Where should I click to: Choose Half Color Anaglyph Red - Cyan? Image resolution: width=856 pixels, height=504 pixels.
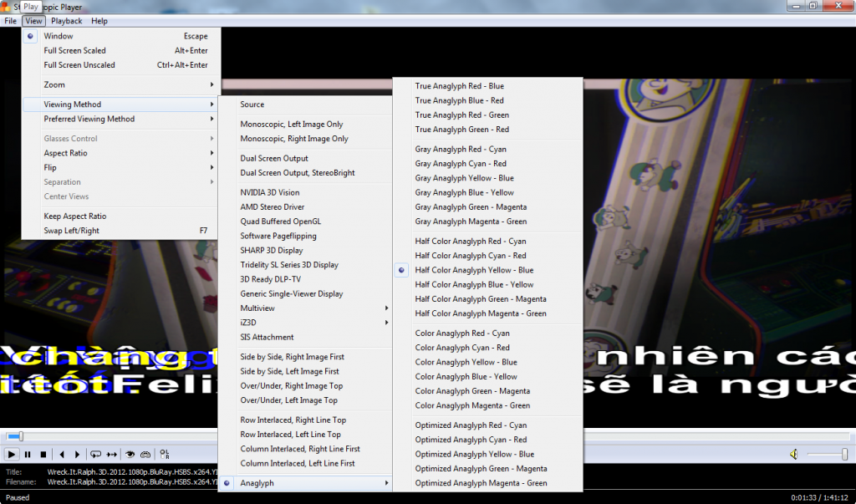pyautogui.click(x=487, y=241)
